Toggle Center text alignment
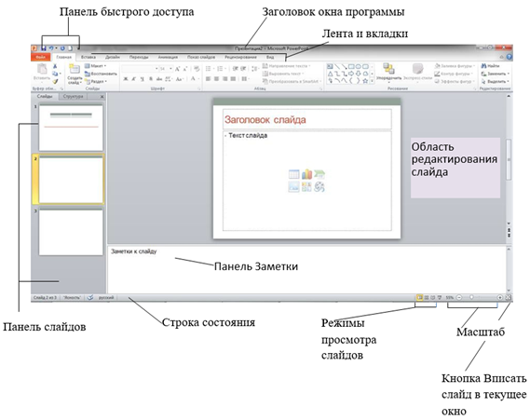Image resolution: width=530 pixels, height=420 pixels. 216,79
